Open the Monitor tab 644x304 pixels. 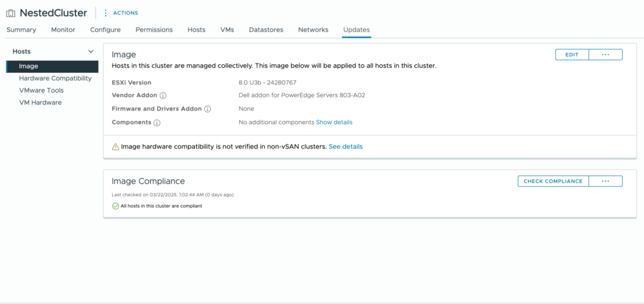(63, 30)
